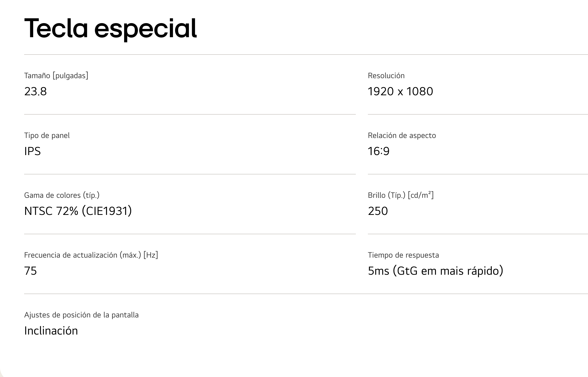Select the Brillo (Típ.) [cd/m²] label
Viewport: 588px width, 377px height.
pos(401,195)
